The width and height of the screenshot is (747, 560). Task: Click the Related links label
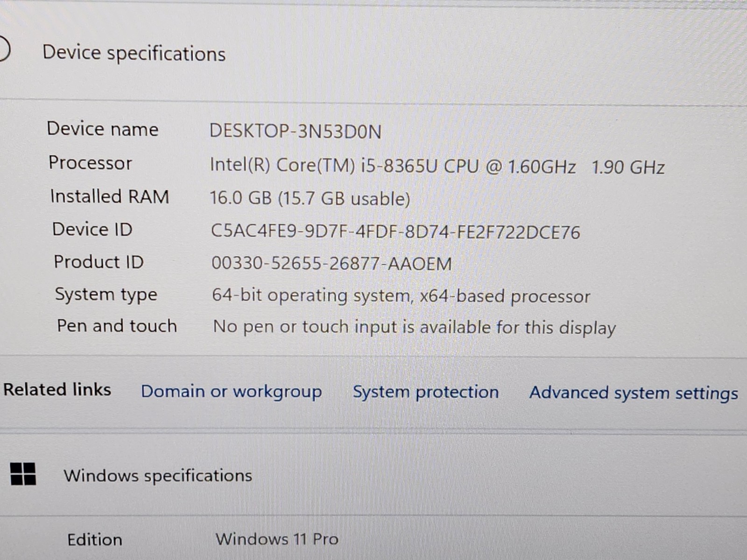click(x=57, y=389)
